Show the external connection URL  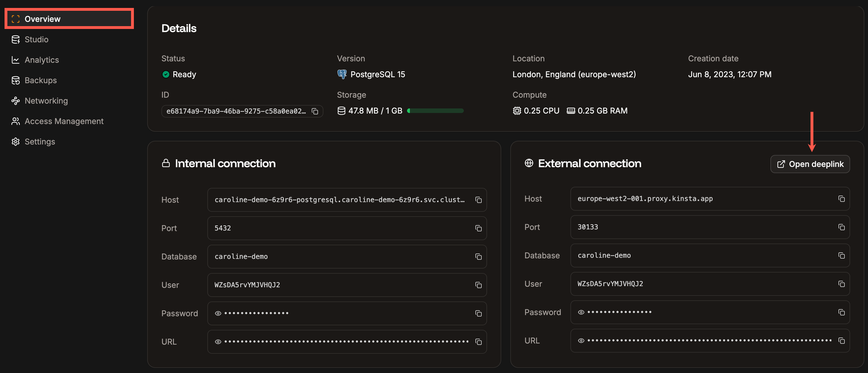(x=581, y=341)
